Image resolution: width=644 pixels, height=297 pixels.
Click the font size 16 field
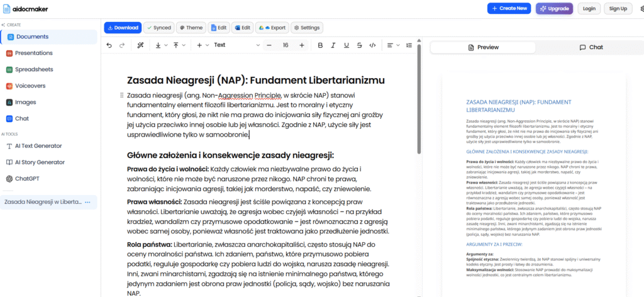286,45
